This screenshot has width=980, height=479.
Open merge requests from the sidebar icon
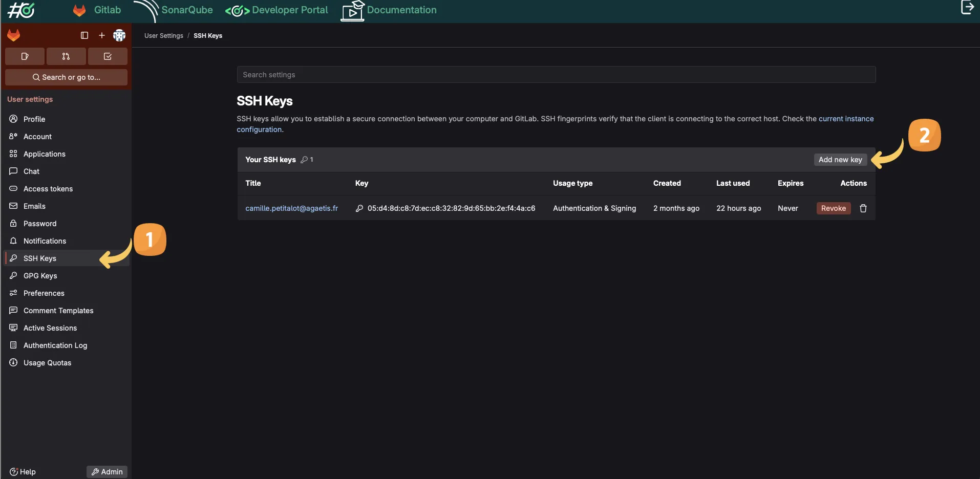pyautogui.click(x=66, y=56)
